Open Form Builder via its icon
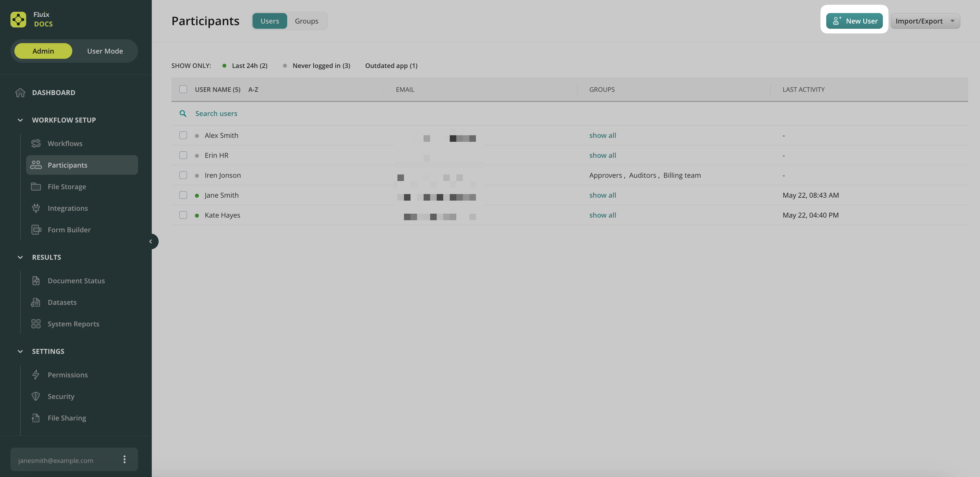Image resolution: width=980 pixels, height=477 pixels. click(x=36, y=230)
